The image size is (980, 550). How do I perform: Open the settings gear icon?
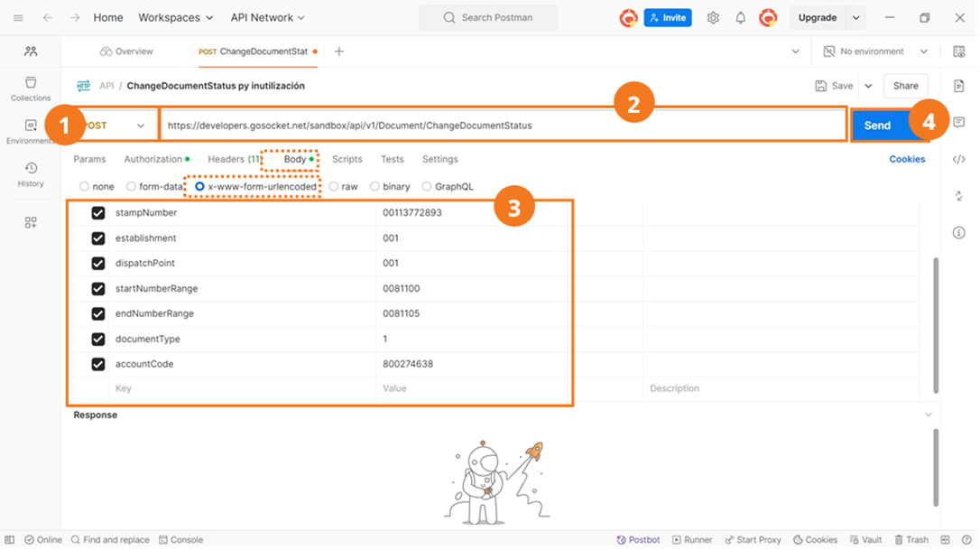coord(713,17)
